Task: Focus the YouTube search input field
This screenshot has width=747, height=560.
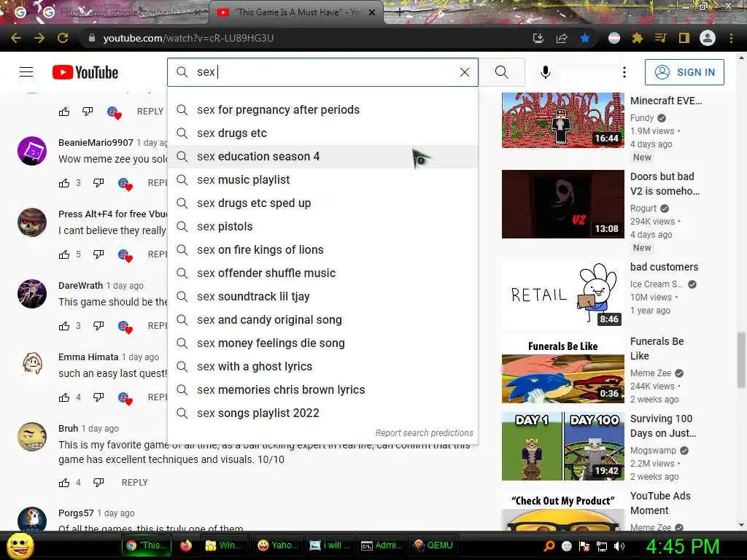Action: click(324, 72)
